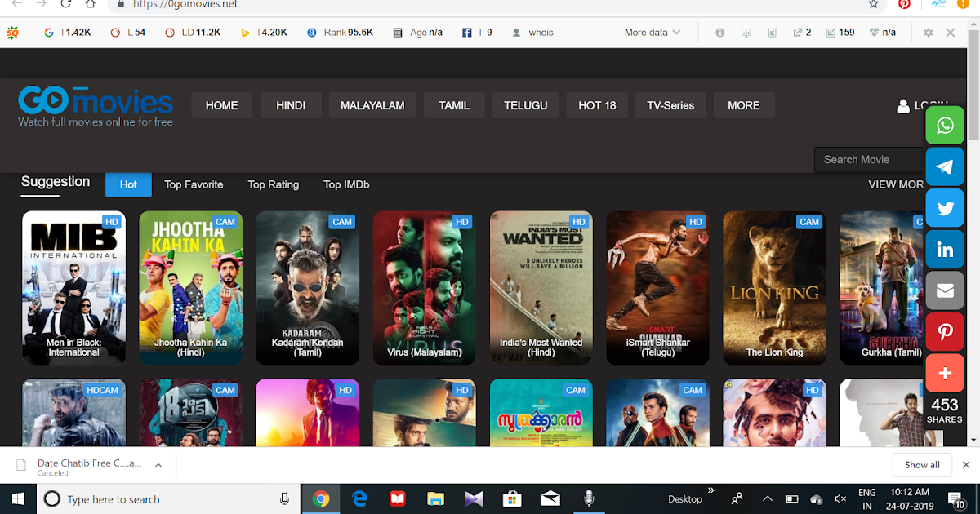Open the HOME menu
Viewport: 980px width, 514px height.
[x=221, y=105]
